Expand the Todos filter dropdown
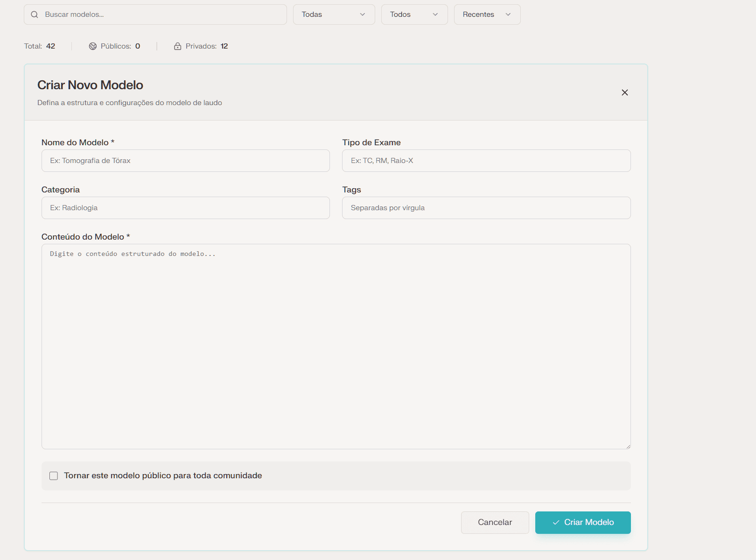This screenshot has height=560, width=756. pyautogui.click(x=414, y=14)
